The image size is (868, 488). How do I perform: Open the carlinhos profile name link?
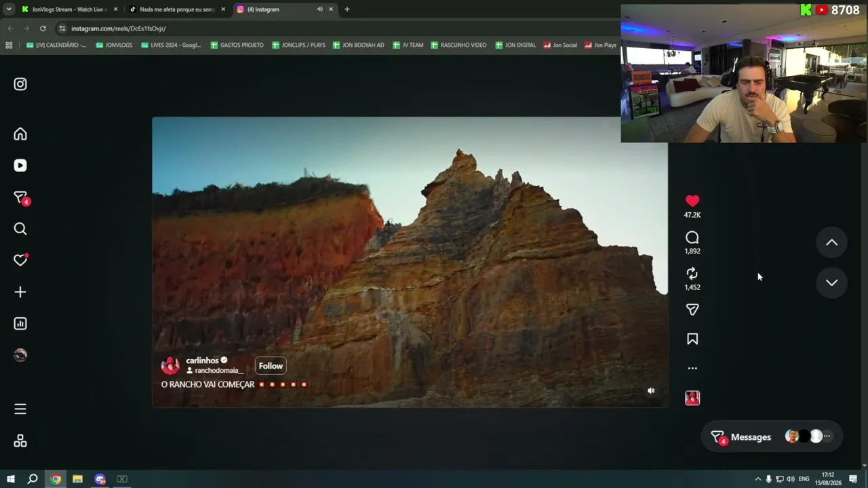coord(202,361)
